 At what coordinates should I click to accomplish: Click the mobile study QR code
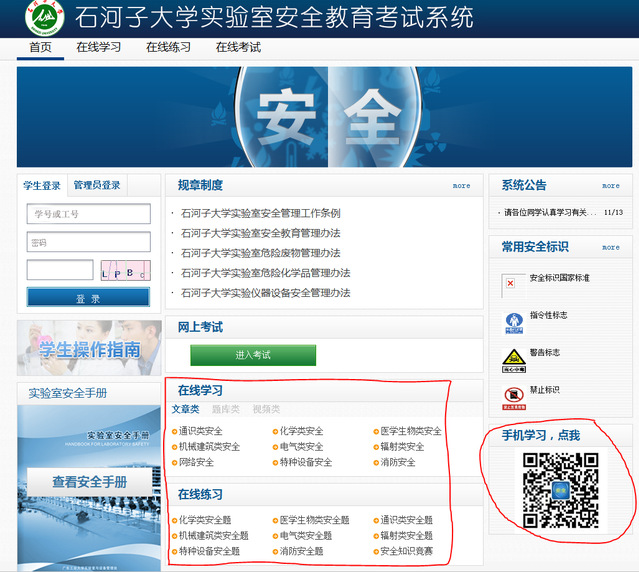pos(561,490)
